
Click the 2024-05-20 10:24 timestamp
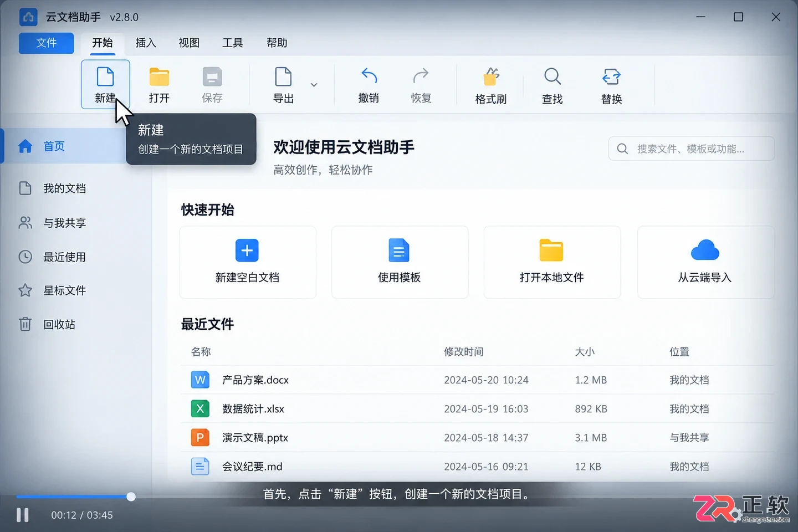point(486,380)
